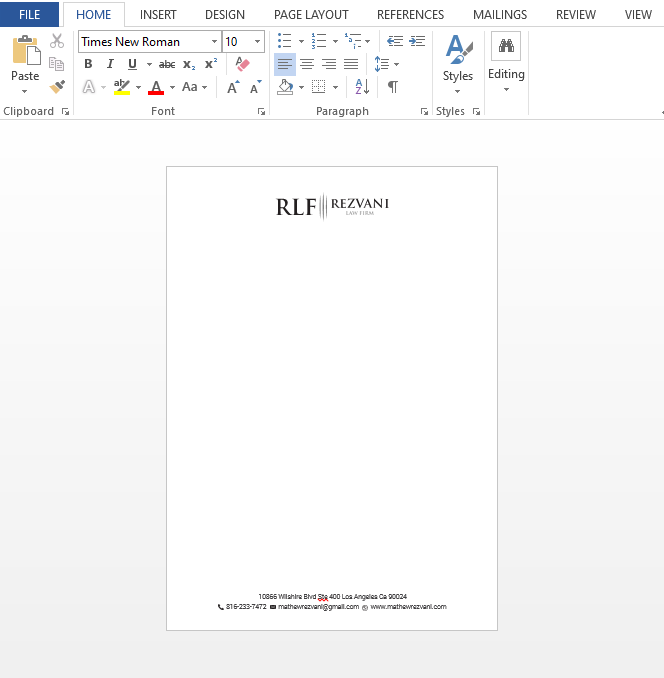Switch to the REVIEW tab
The image size is (664, 678).
click(x=576, y=15)
